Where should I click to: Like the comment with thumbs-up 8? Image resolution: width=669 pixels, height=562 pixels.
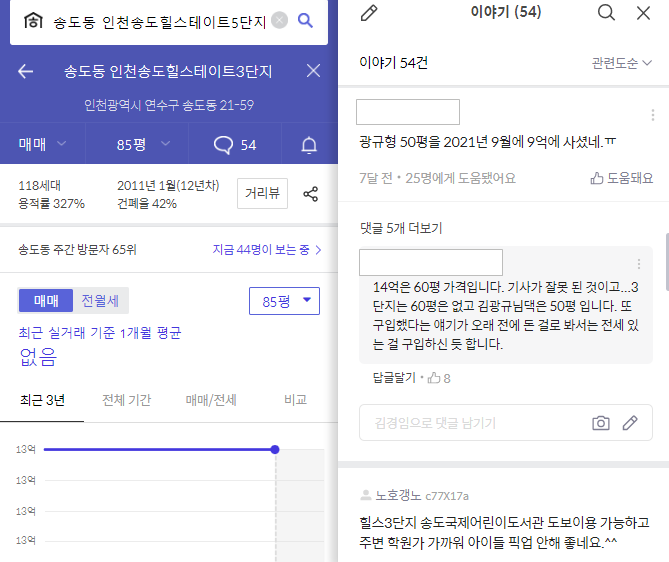pos(439,378)
